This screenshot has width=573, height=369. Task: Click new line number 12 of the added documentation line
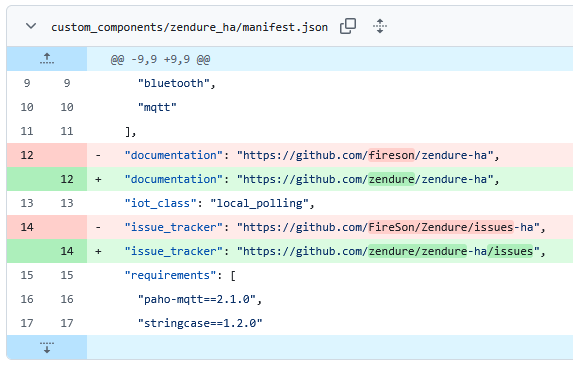point(67,179)
